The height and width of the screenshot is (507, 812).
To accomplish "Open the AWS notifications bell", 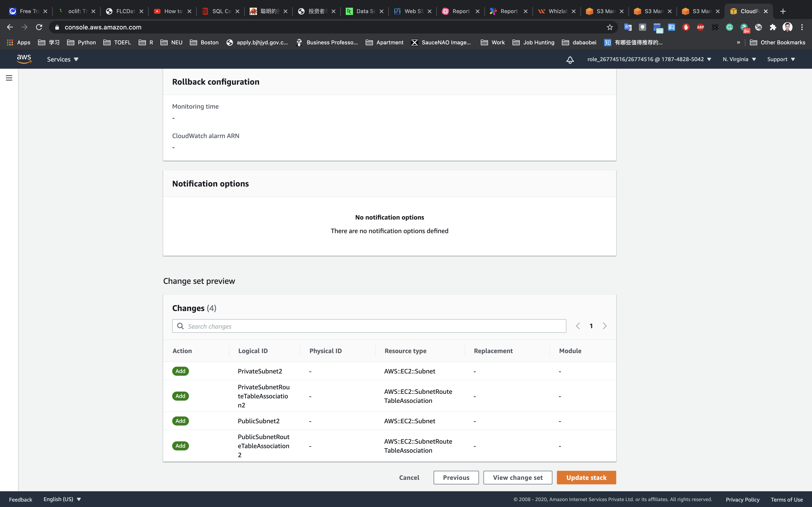I will [x=570, y=60].
